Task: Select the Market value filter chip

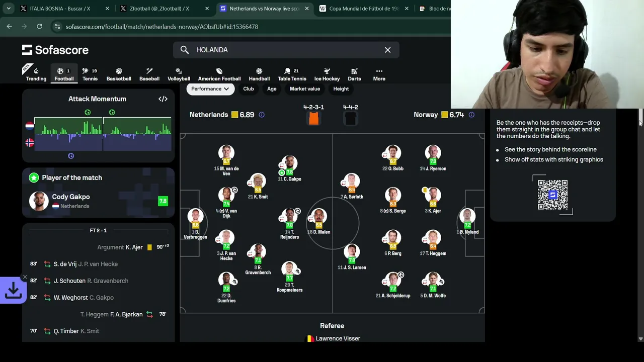Action: 305,89
